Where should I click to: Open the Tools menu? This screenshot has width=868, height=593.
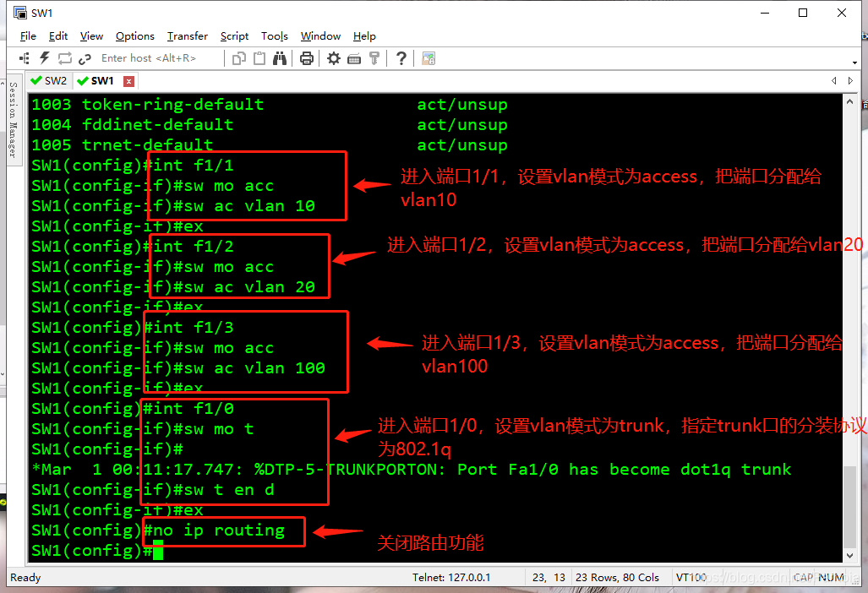(x=275, y=36)
